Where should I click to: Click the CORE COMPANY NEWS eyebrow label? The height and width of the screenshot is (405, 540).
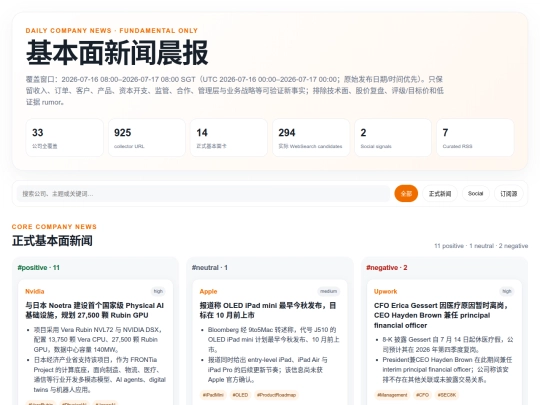54,227
